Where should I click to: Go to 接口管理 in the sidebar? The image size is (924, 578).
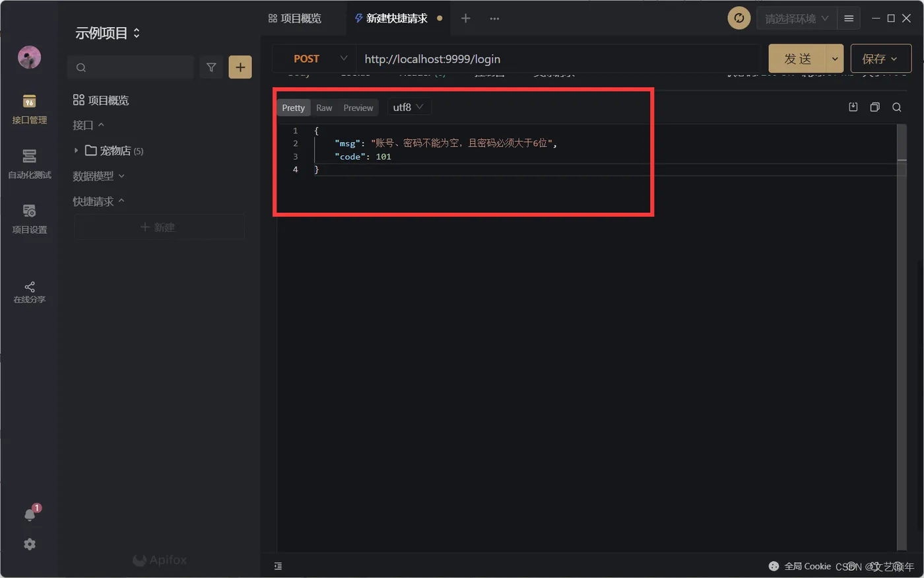tap(29, 110)
